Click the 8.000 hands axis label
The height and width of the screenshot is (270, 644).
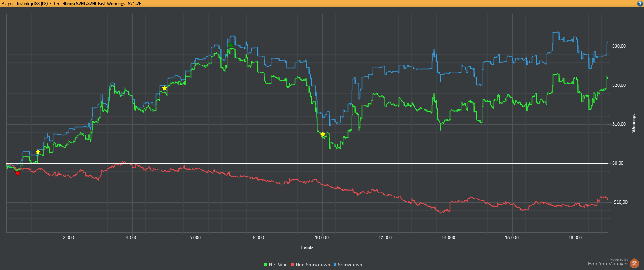[258, 237]
